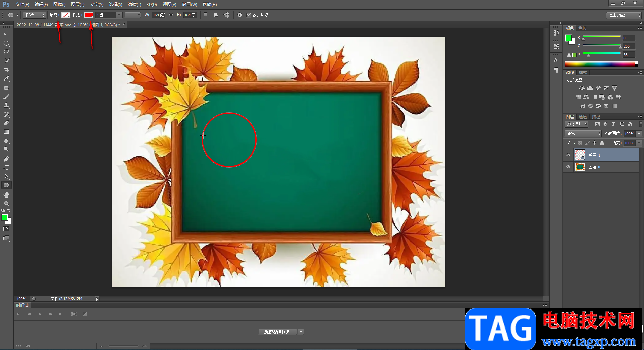Image resolution: width=644 pixels, height=350 pixels.
Task: Select the Gradient tool
Action: [6, 132]
